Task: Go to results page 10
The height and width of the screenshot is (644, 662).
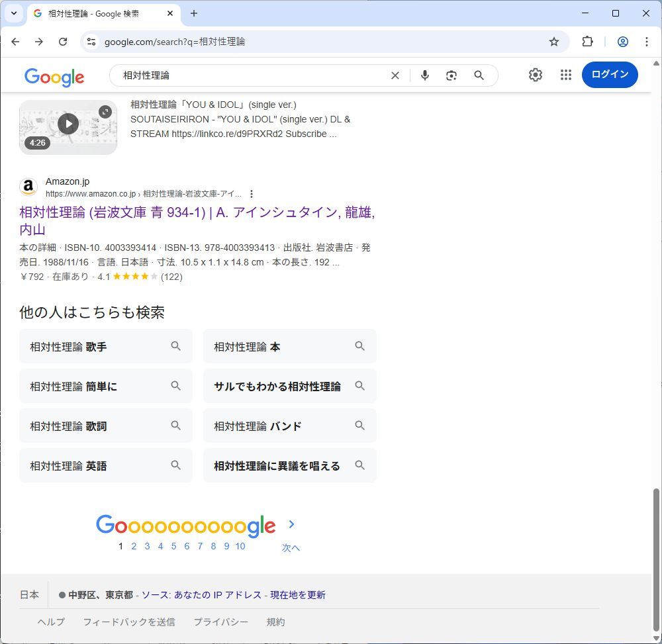Action: [x=240, y=546]
